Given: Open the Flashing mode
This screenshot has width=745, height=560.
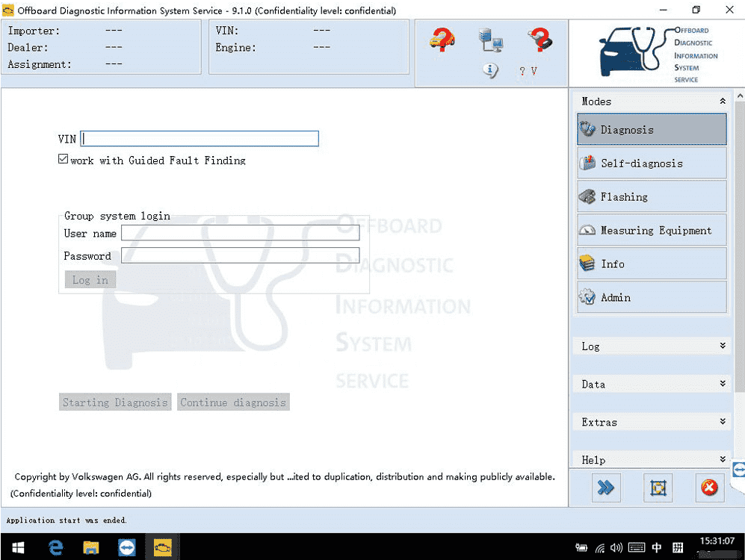Looking at the screenshot, I should 652,196.
